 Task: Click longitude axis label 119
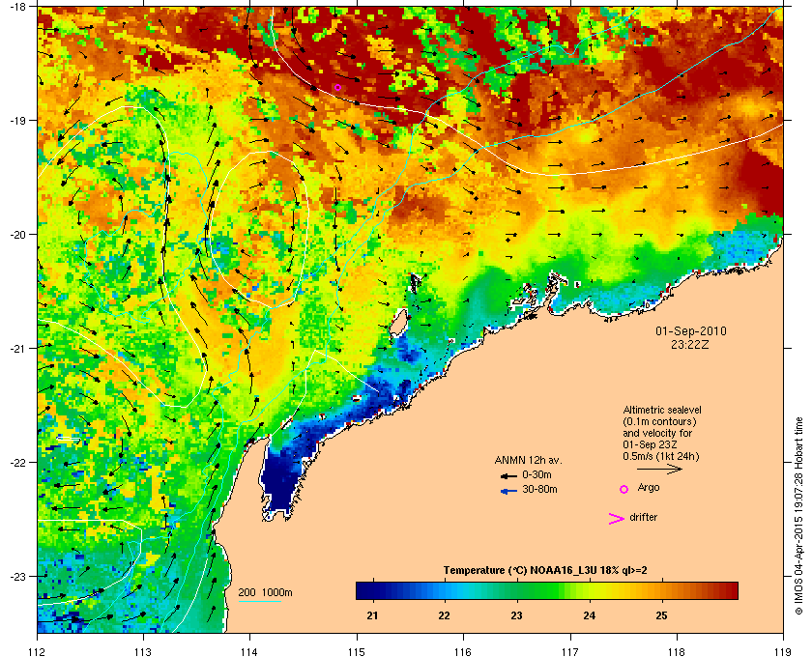click(783, 651)
